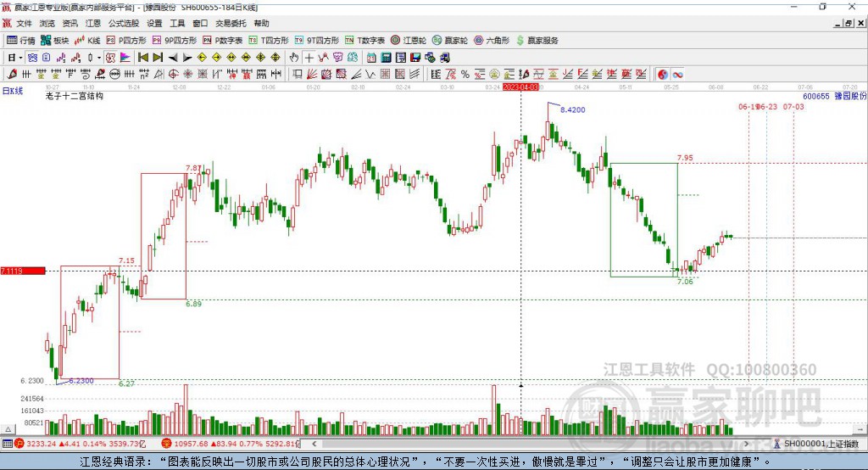The height and width of the screenshot is (470, 868).
Task: Open the calendar icon in toolbar
Action: (371, 58)
